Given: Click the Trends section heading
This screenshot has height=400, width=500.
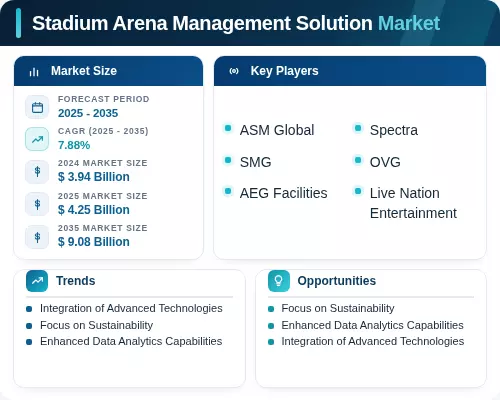Looking at the screenshot, I should (x=76, y=281).
